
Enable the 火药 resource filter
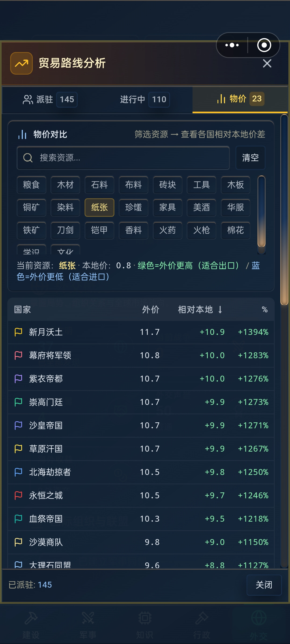(x=168, y=230)
